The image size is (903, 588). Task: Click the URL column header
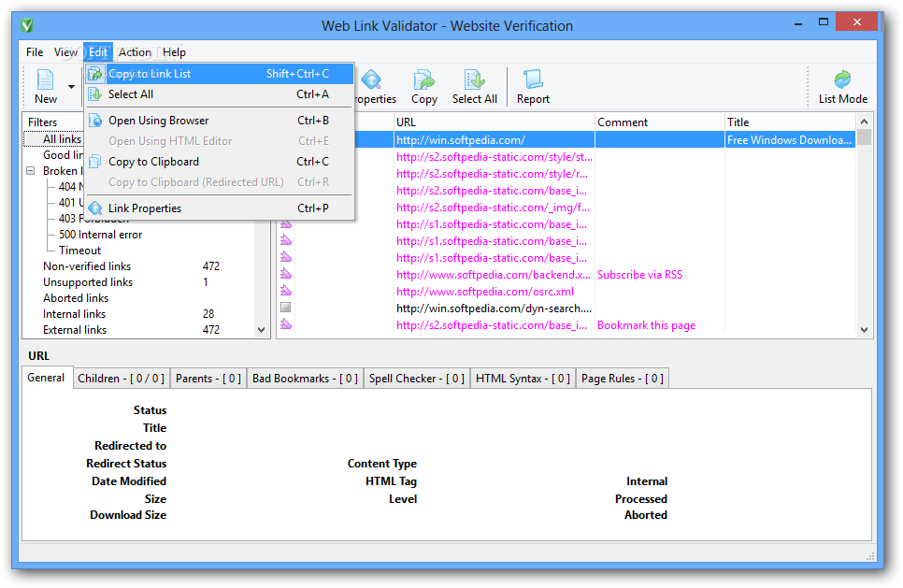[494, 122]
